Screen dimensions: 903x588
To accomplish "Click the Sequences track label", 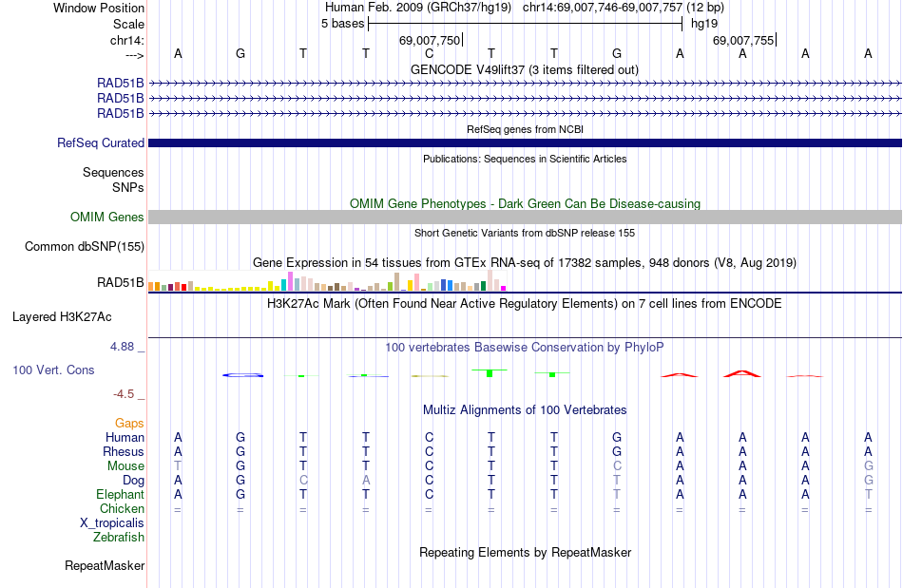I will click(x=113, y=172).
